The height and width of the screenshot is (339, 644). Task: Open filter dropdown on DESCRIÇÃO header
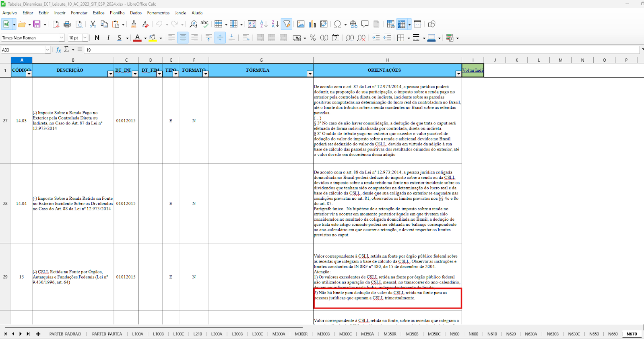(x=110, y=74)
